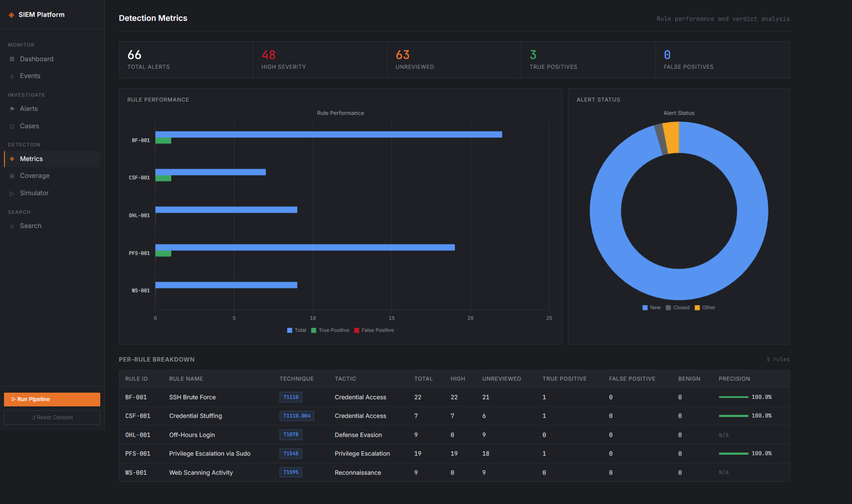The height and width of the screenshot is (504, 852).
Task: Select the Coverage menu item
Action: [52, 176]
